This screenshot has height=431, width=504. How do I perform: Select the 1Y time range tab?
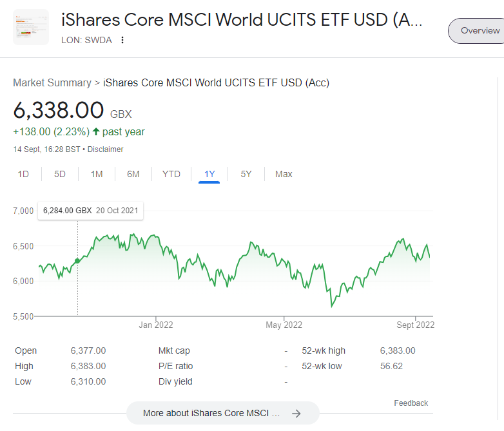point(209,174)
